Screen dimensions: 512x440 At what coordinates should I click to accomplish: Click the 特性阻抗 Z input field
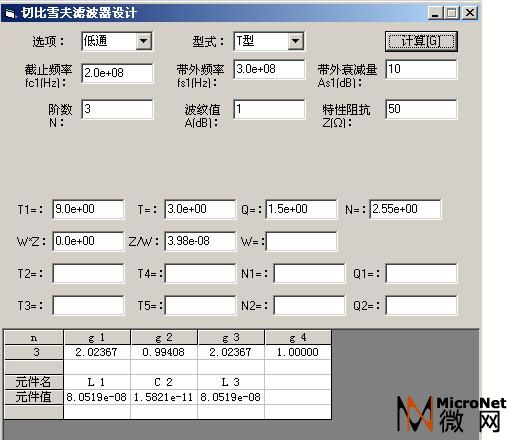click(421, 109)
